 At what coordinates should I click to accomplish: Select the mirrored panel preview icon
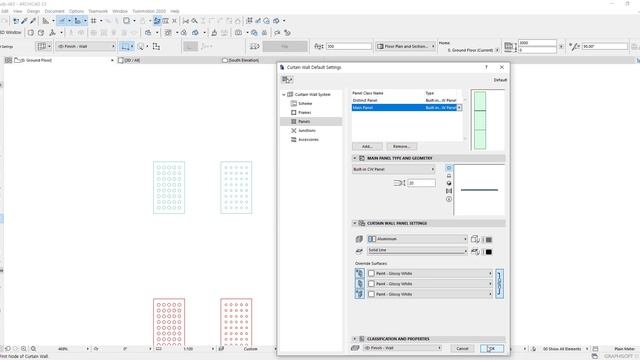click(449, 191)
